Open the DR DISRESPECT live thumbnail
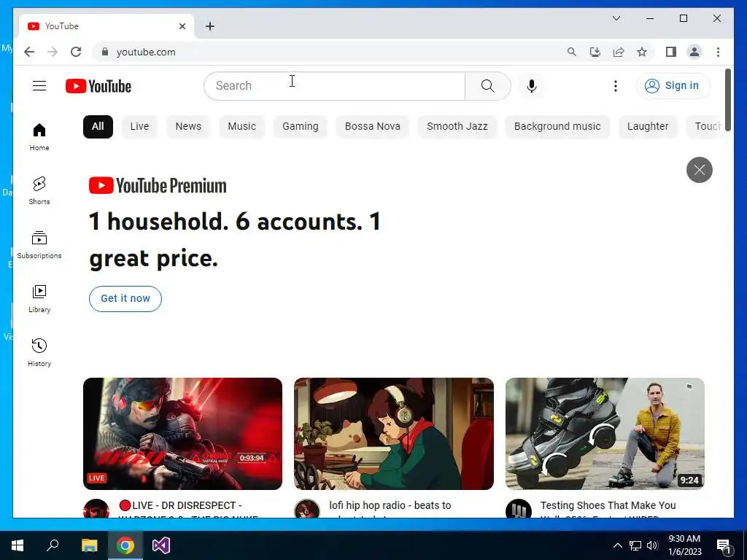Image resolution: width=747 pixels, height=560 pixels. click(182, 433)
